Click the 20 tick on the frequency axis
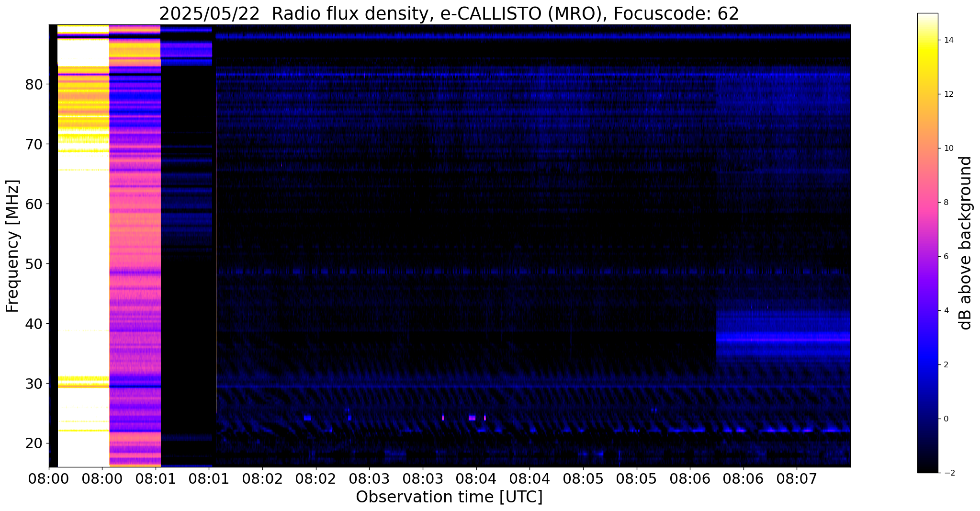The height and width of the screenshot is (511, 980). coord(34,443)
